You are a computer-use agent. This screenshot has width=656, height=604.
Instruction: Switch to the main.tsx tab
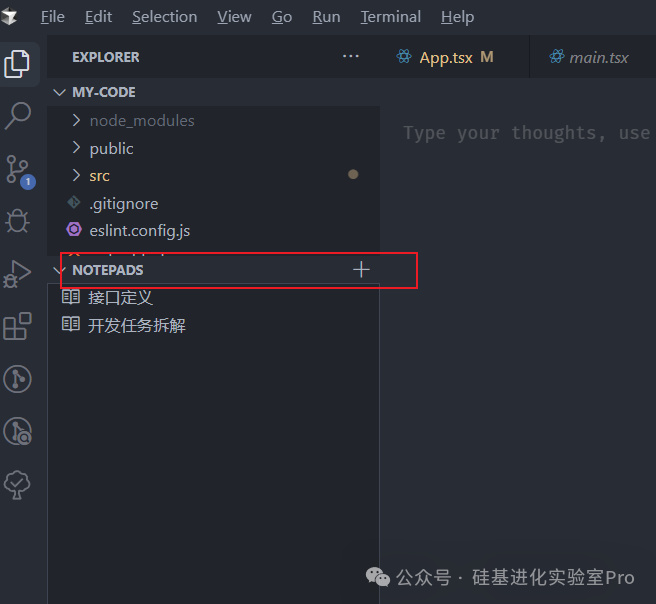click(598, 58)
